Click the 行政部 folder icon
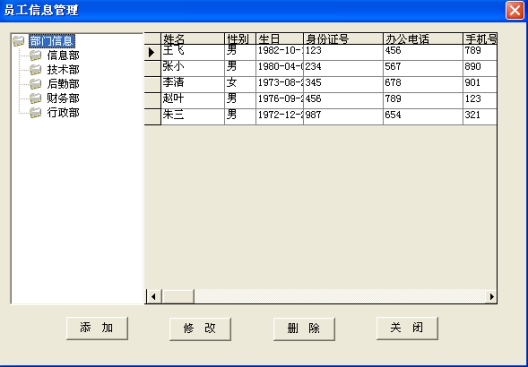Image resolution: width=528 pixels, height=367 pixels. click(x=35, y=112)
